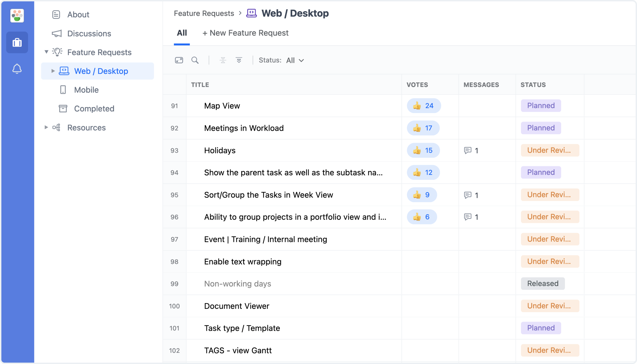Expand the Web / Desktop tree arrow
637x364 pixels.
(x=53, y=71)
